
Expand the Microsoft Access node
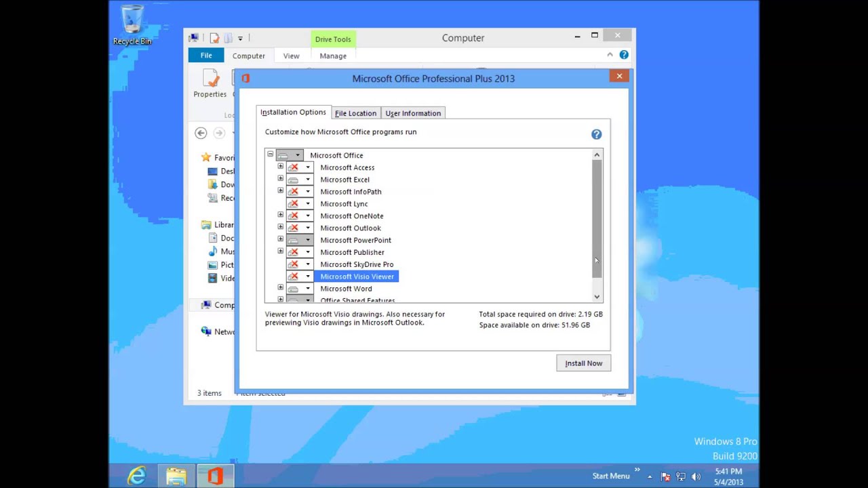[x=280, y=167]
